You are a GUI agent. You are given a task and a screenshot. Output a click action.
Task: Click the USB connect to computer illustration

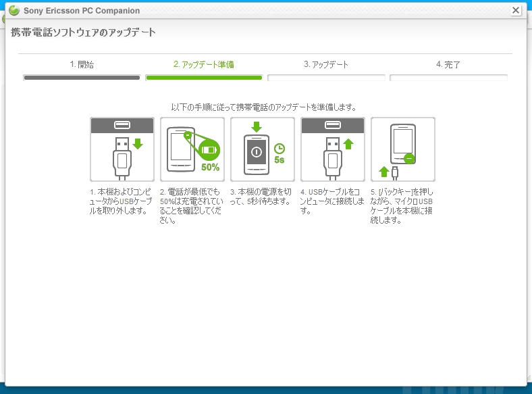333,149
